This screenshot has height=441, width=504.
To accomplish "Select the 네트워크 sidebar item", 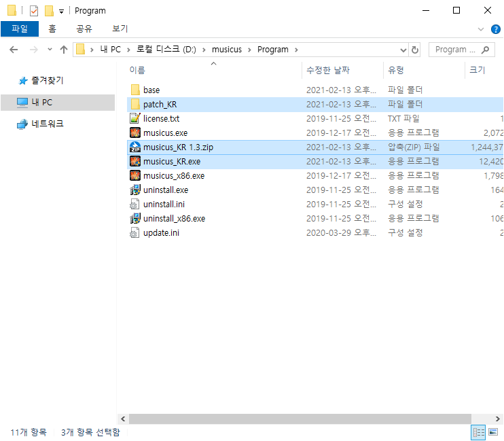I will pos(48,124).
